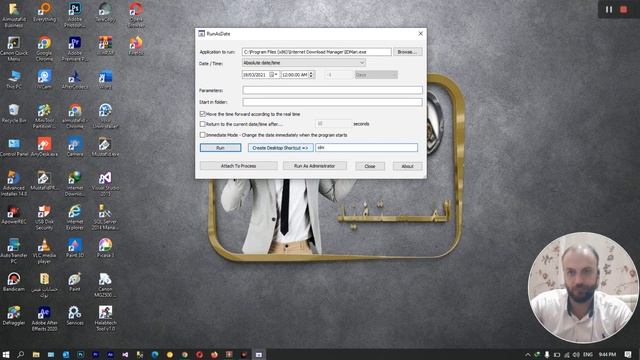Click the Start in folder field
The height and width of the screenshot is (360, 640).
point(332,102)
